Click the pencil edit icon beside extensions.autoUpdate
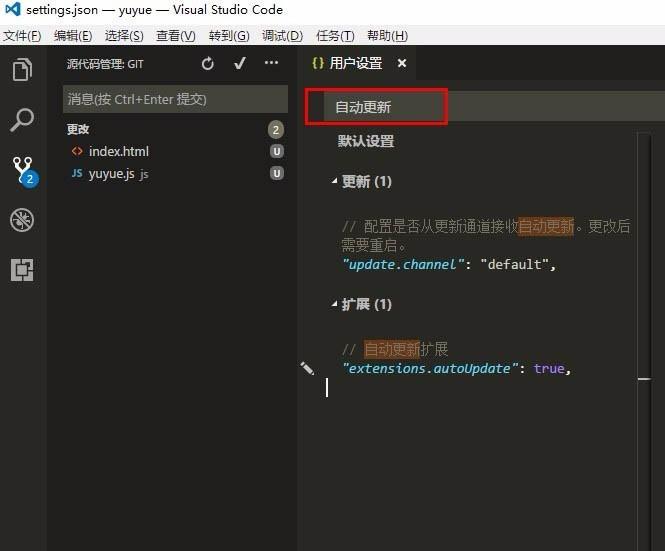This screenshot has width=665, height=551. [307, 368]
